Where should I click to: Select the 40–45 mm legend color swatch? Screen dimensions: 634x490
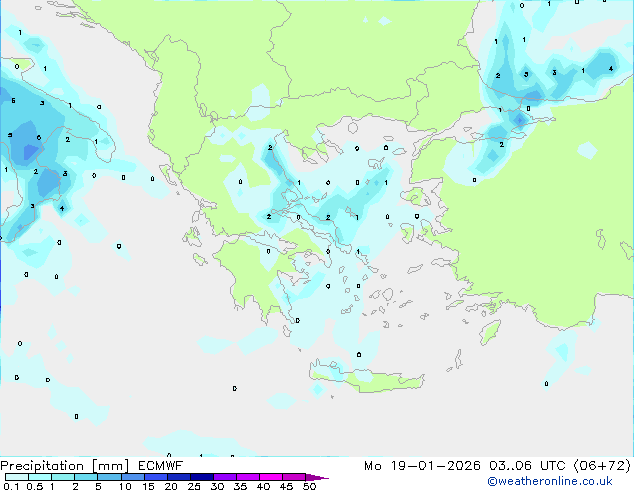271,477
